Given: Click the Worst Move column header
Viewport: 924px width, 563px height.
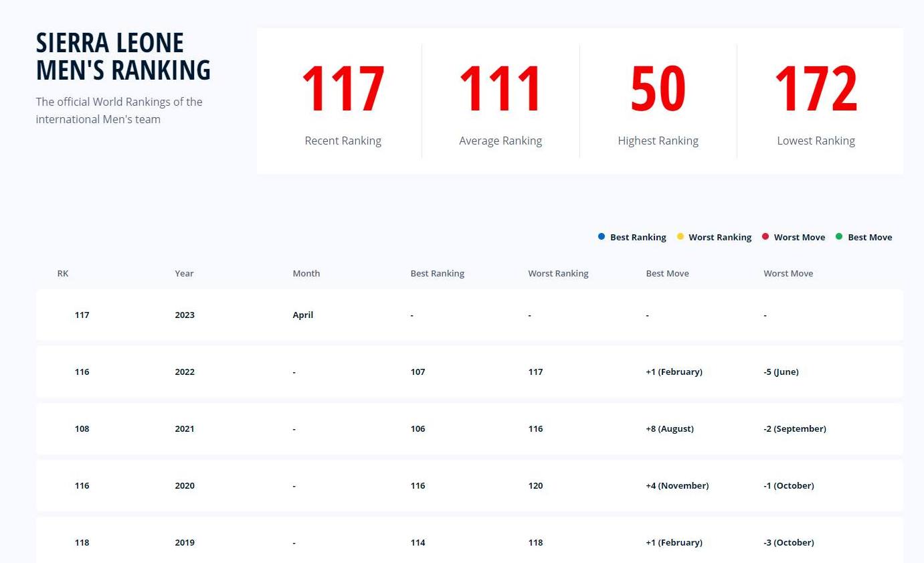Looking at the screenshot, I should tap(788, 273).
